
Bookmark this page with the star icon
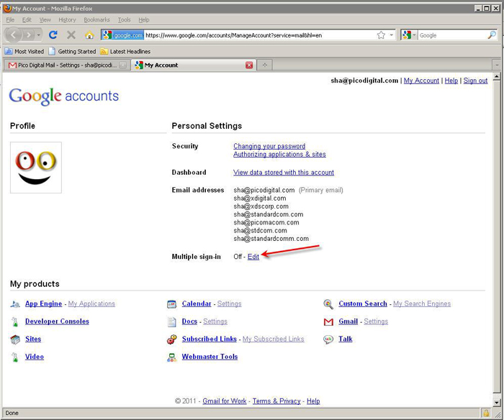[381, 35]
